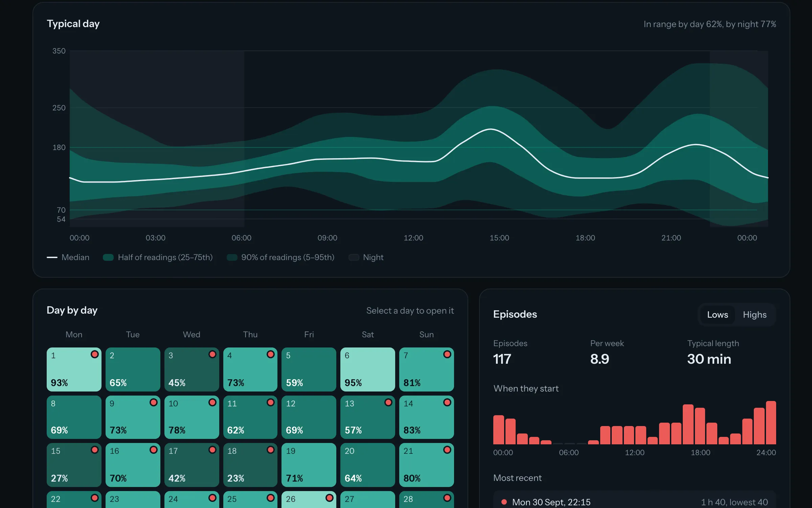Screen dimensions: 812x508
Task: Click the 25–75th percentile legend swatch
Action: [108, 257]
